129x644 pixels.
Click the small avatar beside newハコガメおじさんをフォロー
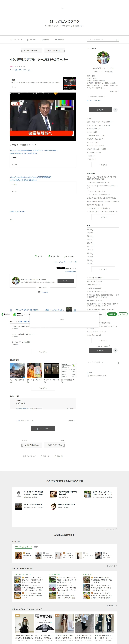tap(16, 280)
